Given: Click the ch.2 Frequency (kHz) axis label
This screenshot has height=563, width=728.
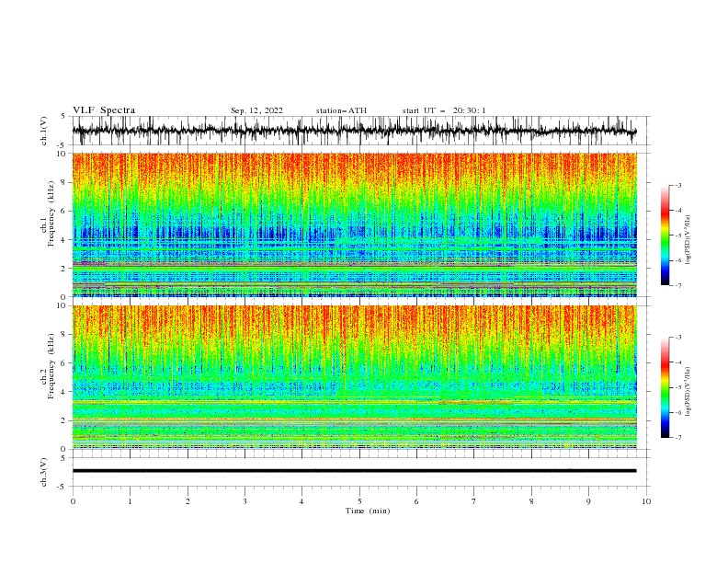Looking at the screenshot, I should tap(48, 366).
